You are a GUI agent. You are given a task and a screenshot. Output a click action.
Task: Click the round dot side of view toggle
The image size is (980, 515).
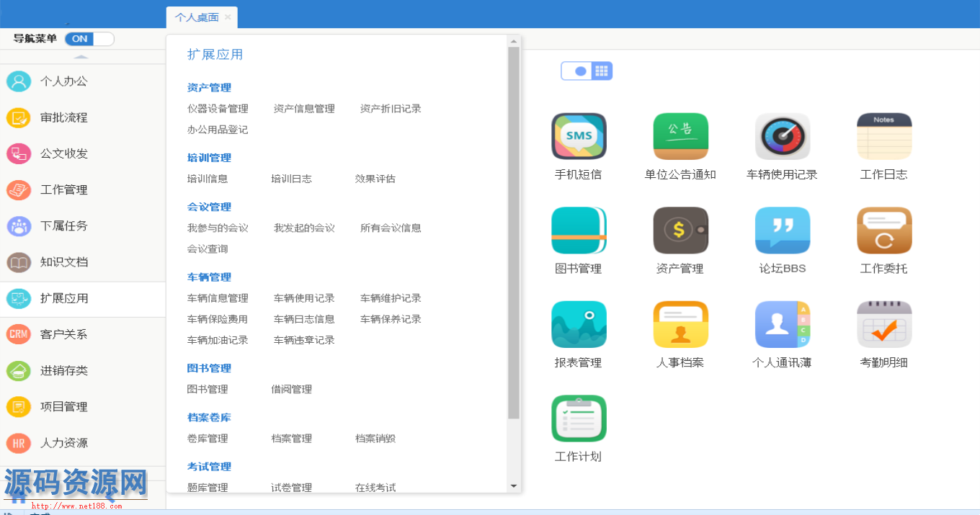pyautogui.click(x=579, y=71)
